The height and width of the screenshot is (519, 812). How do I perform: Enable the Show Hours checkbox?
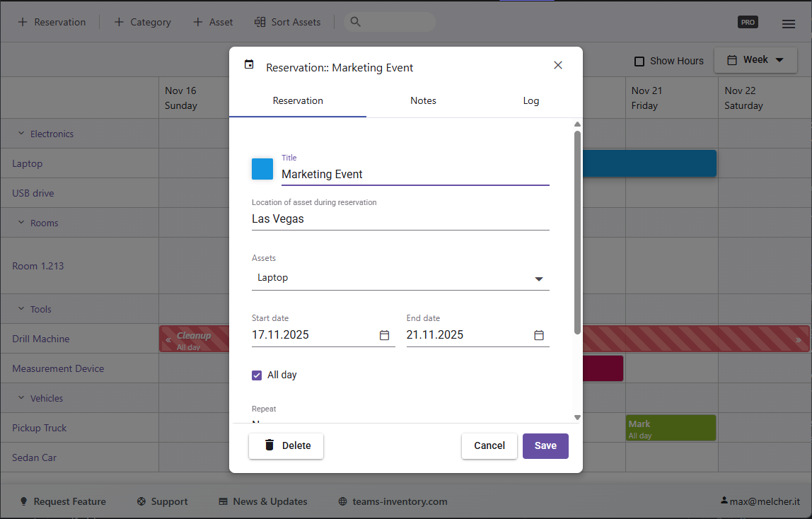pyautogui.click(x=639, y=61)
